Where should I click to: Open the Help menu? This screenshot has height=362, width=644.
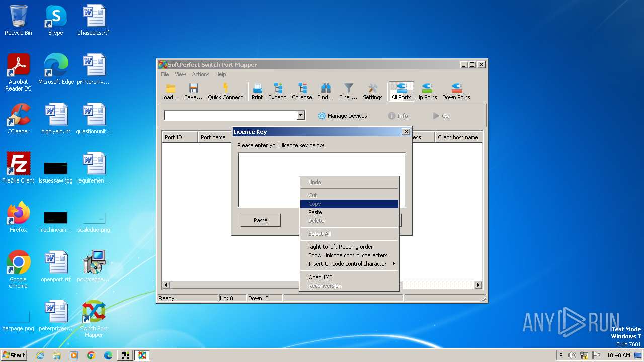221,74
